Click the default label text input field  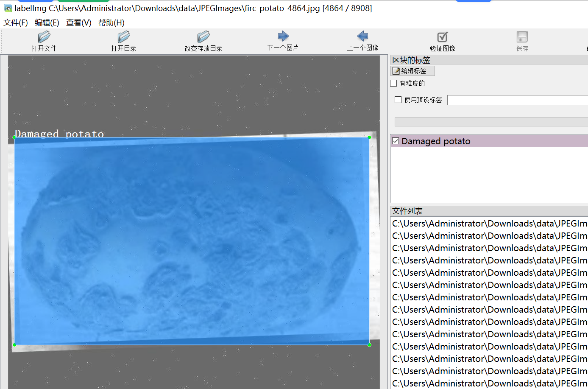518,100
